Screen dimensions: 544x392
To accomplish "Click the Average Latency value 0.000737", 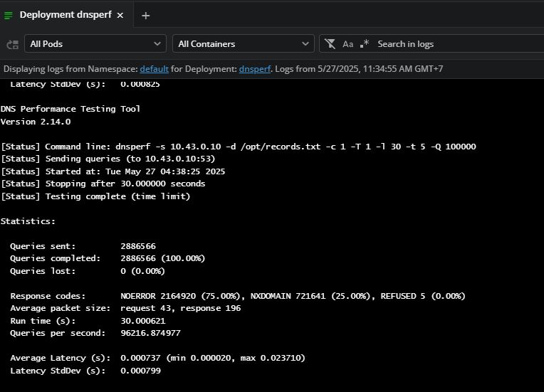I will point(140,358).
